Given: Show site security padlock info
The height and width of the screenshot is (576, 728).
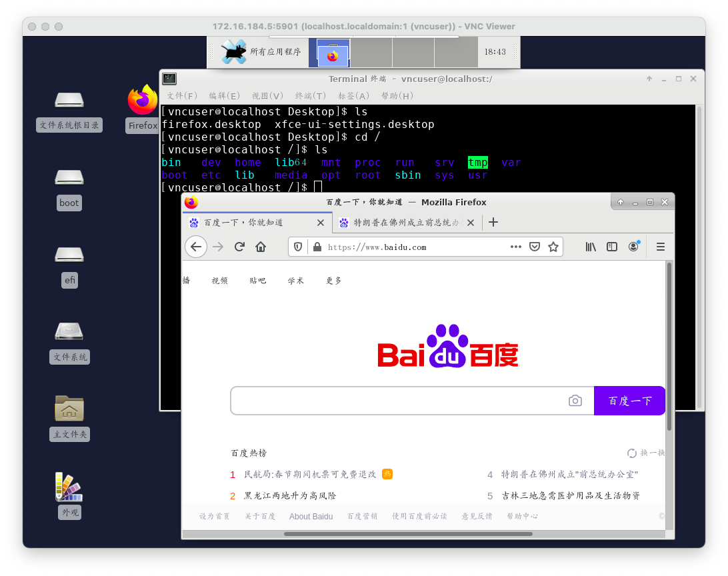Looking at the screenshot, I should pos(317,247).
